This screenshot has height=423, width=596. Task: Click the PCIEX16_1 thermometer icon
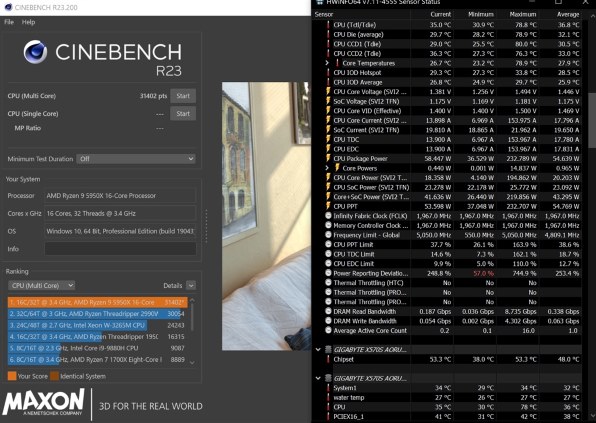(x=328, y=416)
